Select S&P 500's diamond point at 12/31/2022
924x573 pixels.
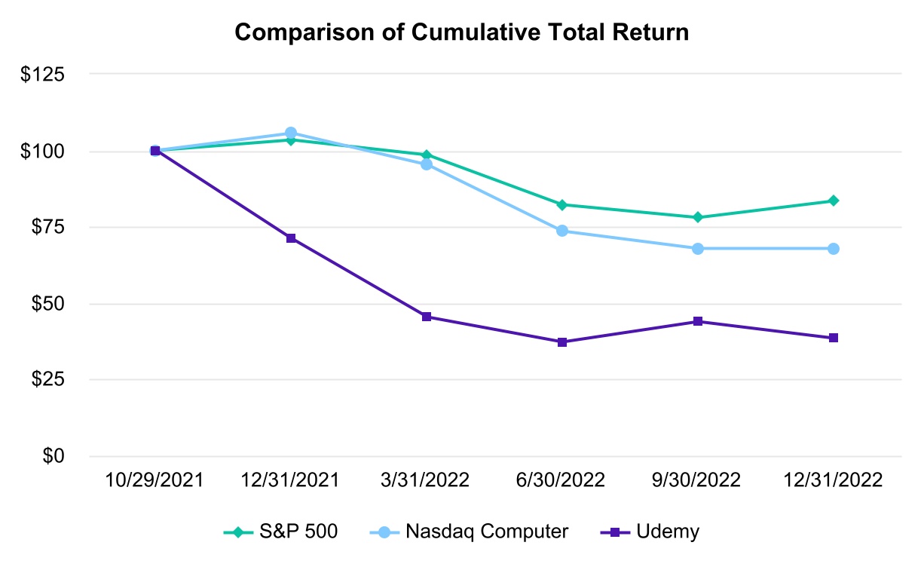834,201
